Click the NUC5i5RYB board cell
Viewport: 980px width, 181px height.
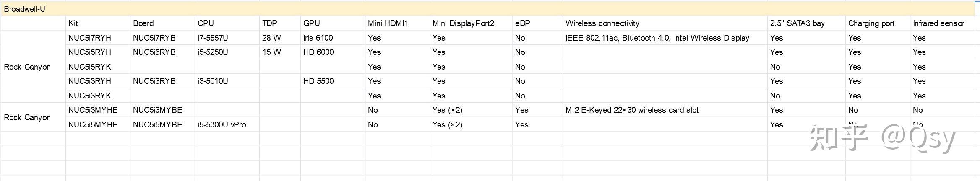[x=154, y=52]
